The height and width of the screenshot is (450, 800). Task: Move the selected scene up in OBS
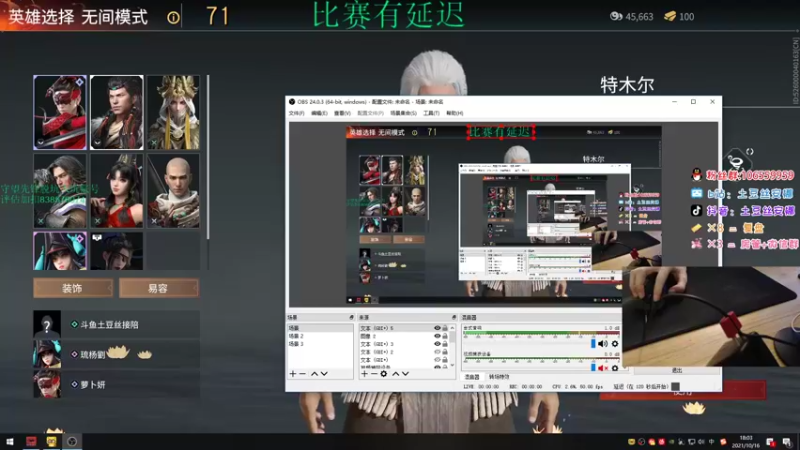click(314, 374)
